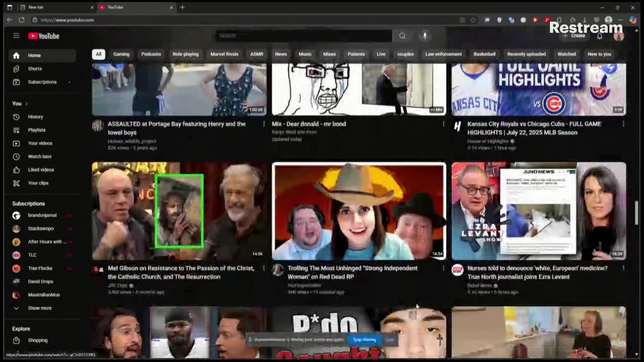The height and width of the screenshot is (362, 644).
Task: Open watch History
Action: coord(42,117)
